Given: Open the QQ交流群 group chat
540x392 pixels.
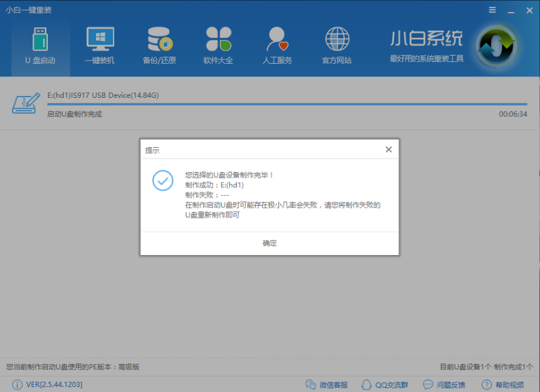Looking at the screenshot, I should pyautogui.click(x=366, y=384).
